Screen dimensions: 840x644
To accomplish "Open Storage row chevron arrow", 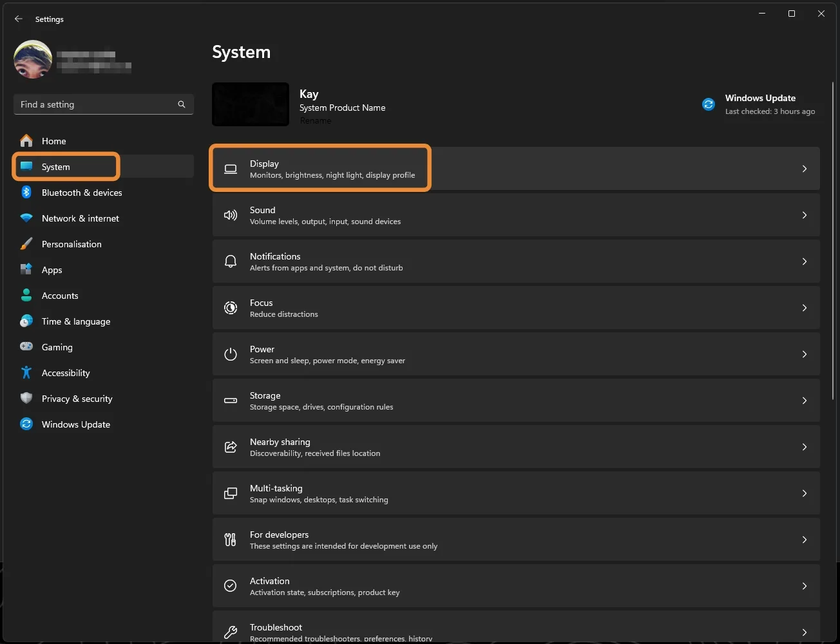I will click(805, 401).
